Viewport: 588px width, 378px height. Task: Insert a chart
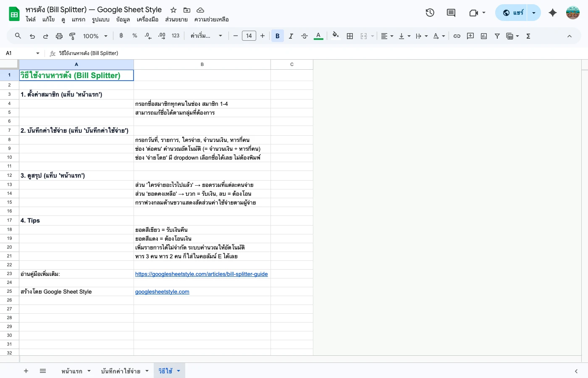pos(483,36)
